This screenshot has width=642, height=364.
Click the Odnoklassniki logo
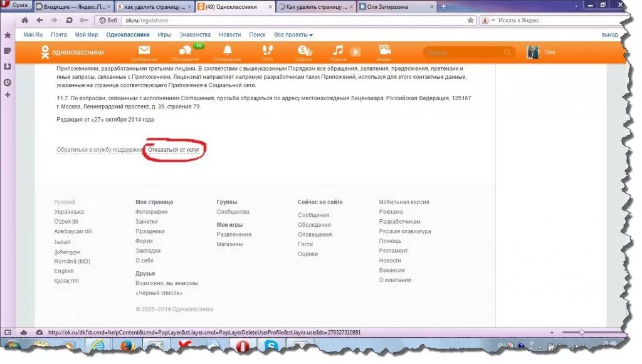pos(73,52)
